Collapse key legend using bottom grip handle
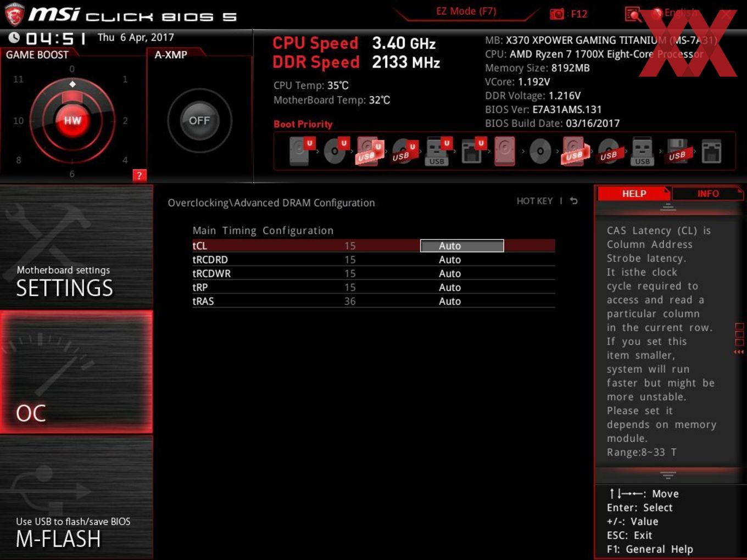747x560 pixels. point(668,475)
